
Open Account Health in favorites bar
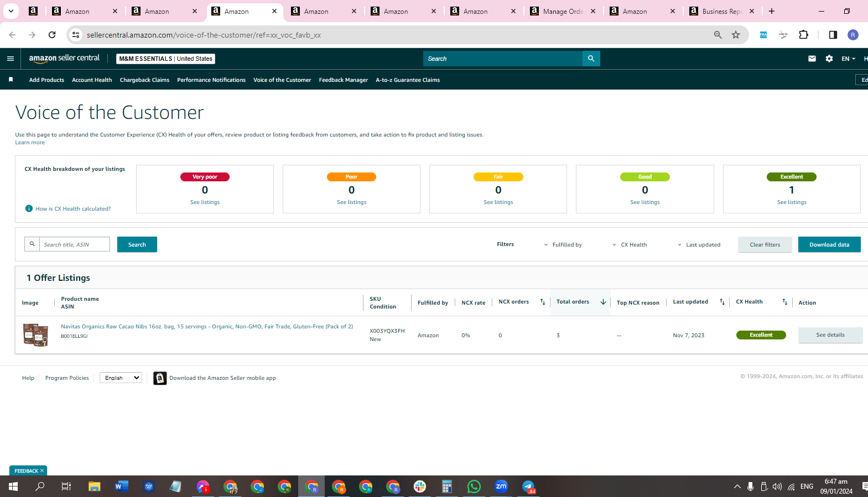(x=92, y=80)
